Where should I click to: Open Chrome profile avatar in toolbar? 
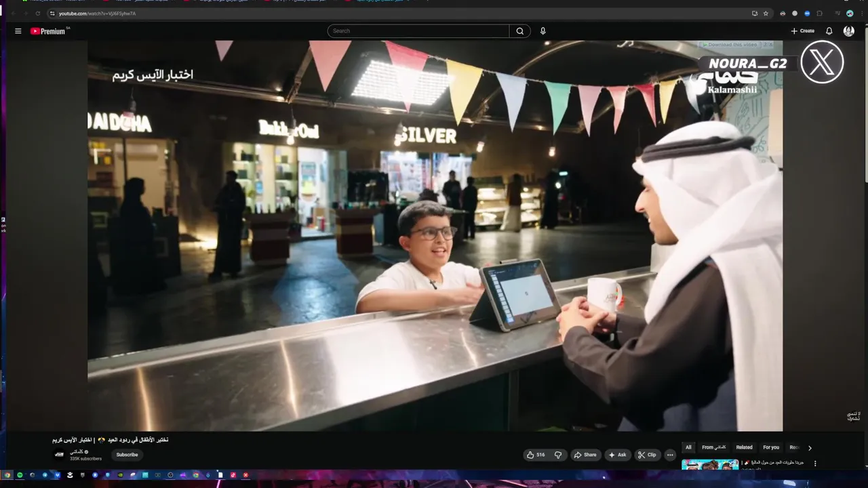tap(850, 14)
